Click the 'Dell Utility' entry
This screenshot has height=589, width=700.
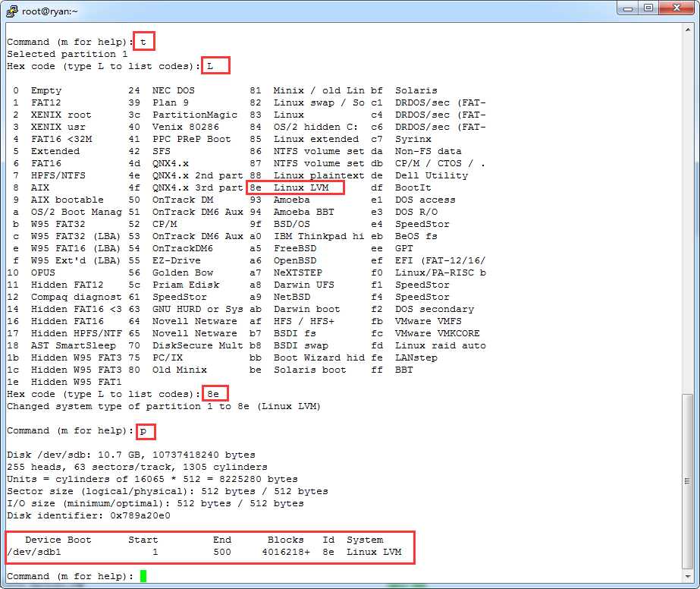(432, 175)
